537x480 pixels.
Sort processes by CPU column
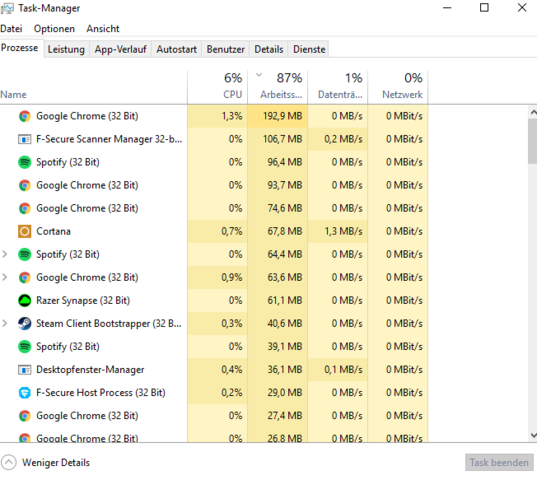point(217,87)
